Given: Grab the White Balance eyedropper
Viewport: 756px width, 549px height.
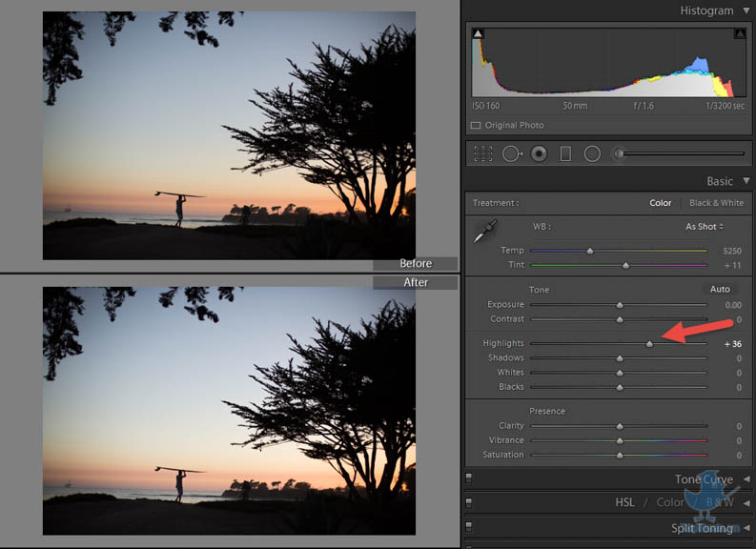Looking at the screenshot, I should 485,232.
